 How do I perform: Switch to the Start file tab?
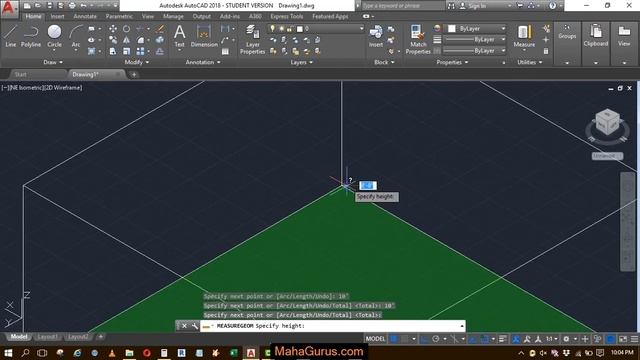20,74
